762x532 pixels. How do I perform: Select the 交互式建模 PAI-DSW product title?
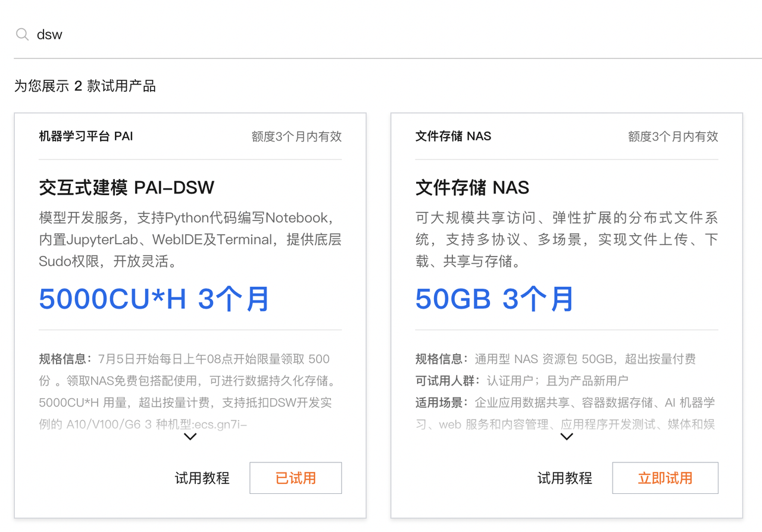[x=126, y=188]
